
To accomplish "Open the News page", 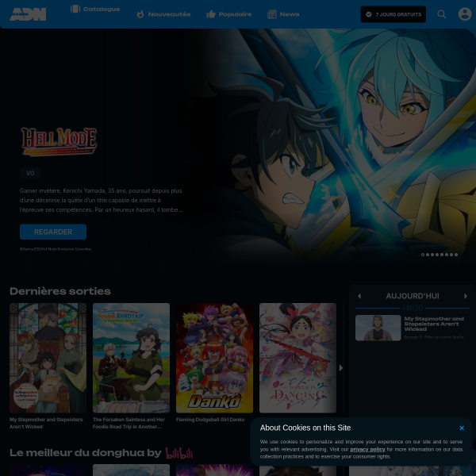I will point(283,14).
